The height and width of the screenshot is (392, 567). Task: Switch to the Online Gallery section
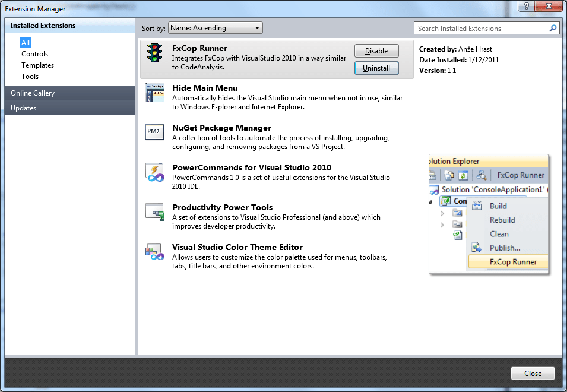[70, 93]
